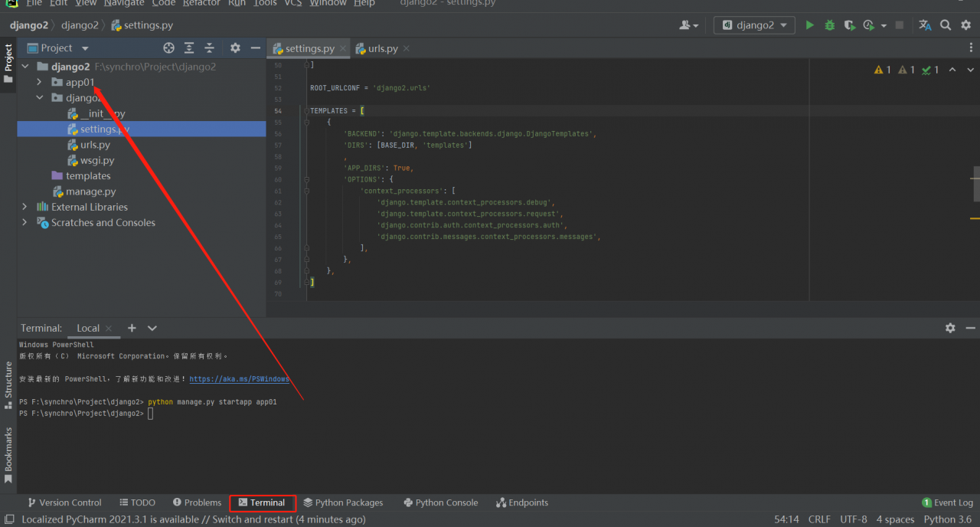980x527 pixels.
Task: Open IDE settings gear in top toolbar
Action: 965,25
